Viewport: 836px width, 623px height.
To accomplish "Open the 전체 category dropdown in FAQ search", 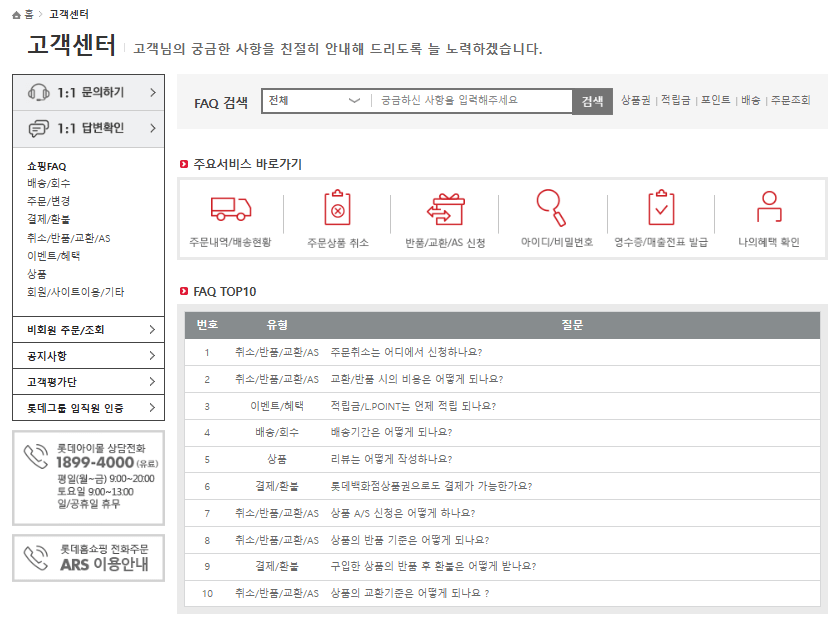I will point(315,101).
